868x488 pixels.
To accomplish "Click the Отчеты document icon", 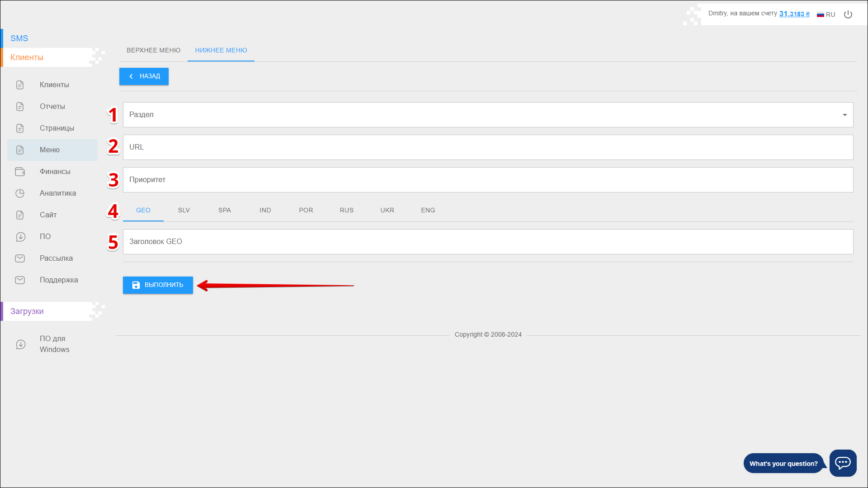I will pyautogui.click(x=20, y=107).
